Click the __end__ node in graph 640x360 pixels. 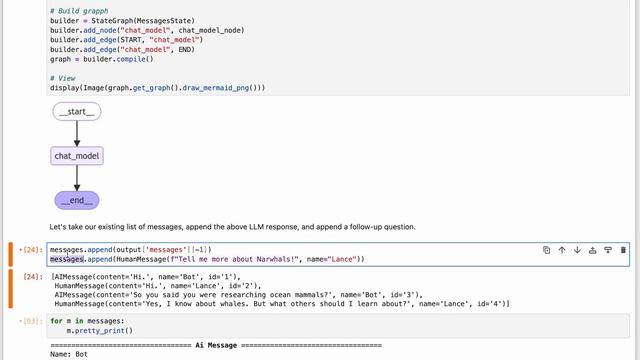tap(77, 200)
